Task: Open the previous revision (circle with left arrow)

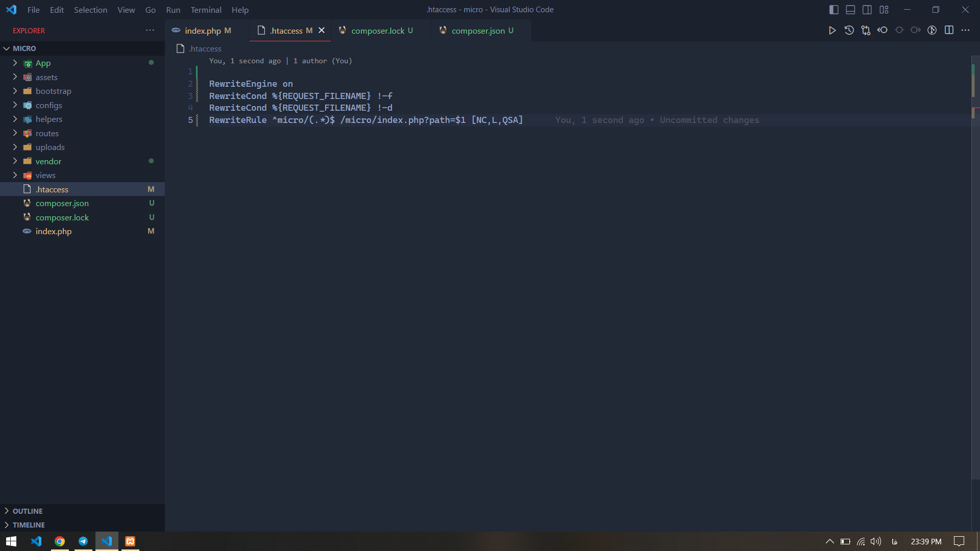Action: point(883,31)
